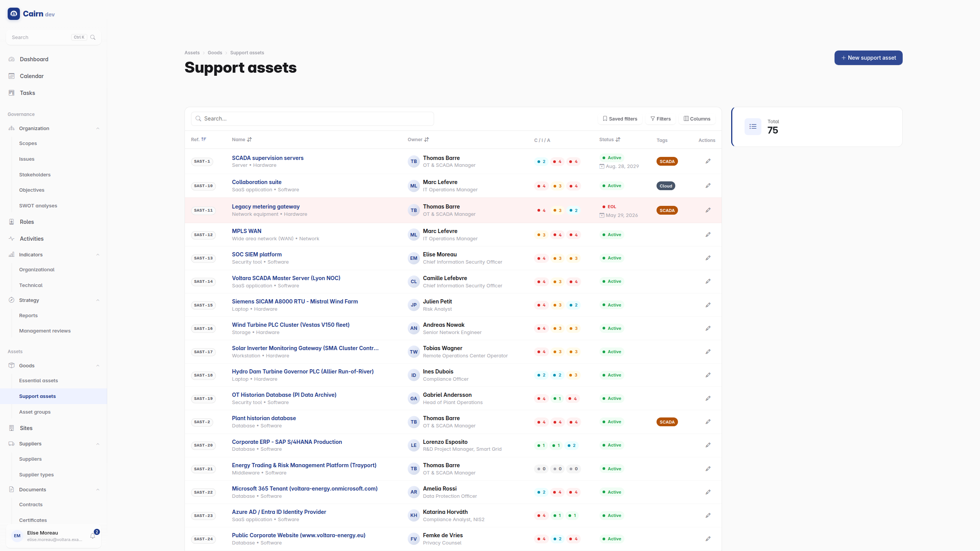The image size is (980, 551).
Task: Collapse the Documents sidebar section
Action: tap(98, 490)
